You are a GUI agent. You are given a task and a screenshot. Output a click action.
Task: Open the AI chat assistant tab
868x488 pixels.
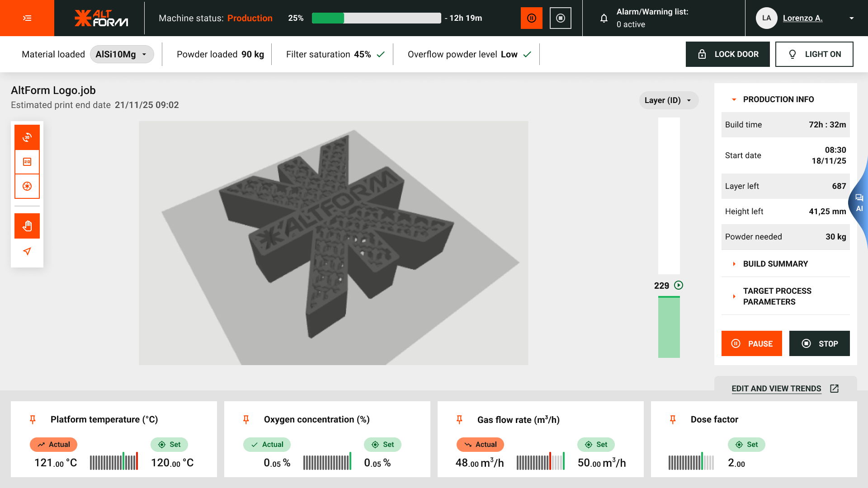[x=859, y=203]
